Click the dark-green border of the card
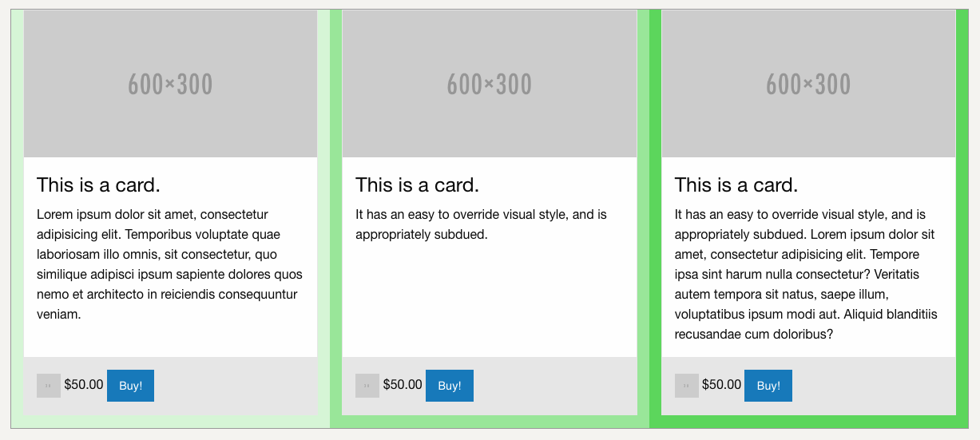The image size is (980, 440). point(962,219)
